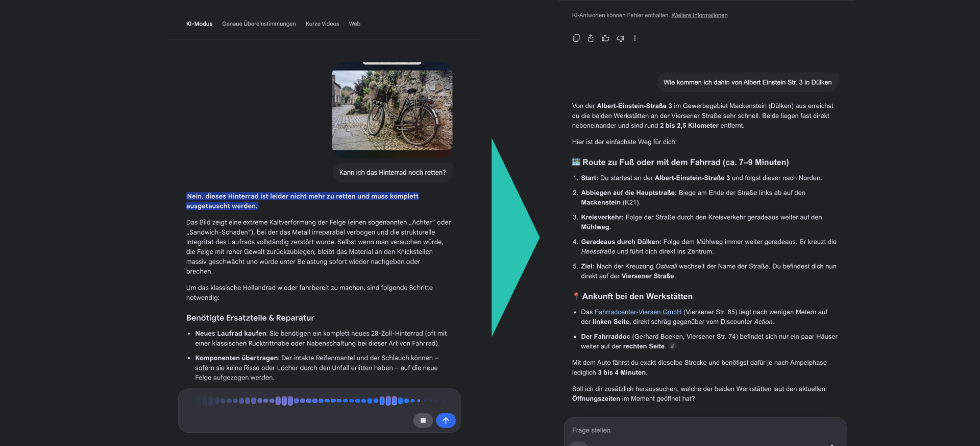This screenshot has height=446, width=980.
Task: Click the 'Der Fahrraddoc' bullet text
Action: click(x=709, y=341)
